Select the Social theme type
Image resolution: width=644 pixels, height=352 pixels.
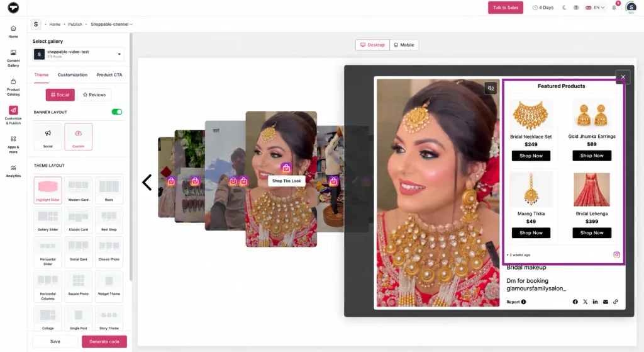[60, 94]
